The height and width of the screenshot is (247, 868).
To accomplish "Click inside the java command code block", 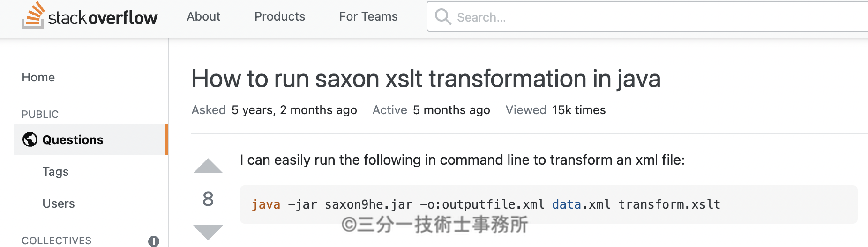I will pos(549,204).
